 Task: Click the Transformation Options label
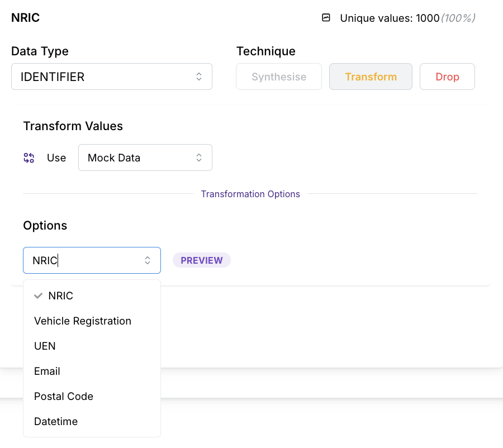pos(250,194)
